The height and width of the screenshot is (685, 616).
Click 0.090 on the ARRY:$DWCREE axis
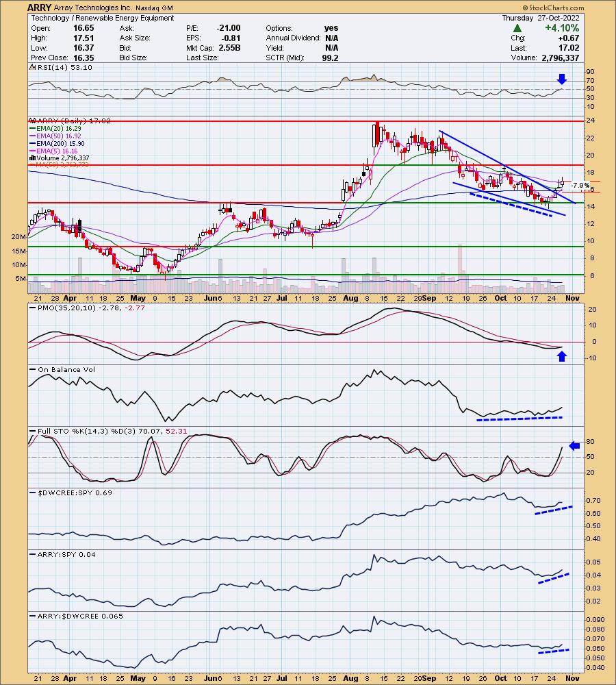pyautogui.click(x=596, y=620)
